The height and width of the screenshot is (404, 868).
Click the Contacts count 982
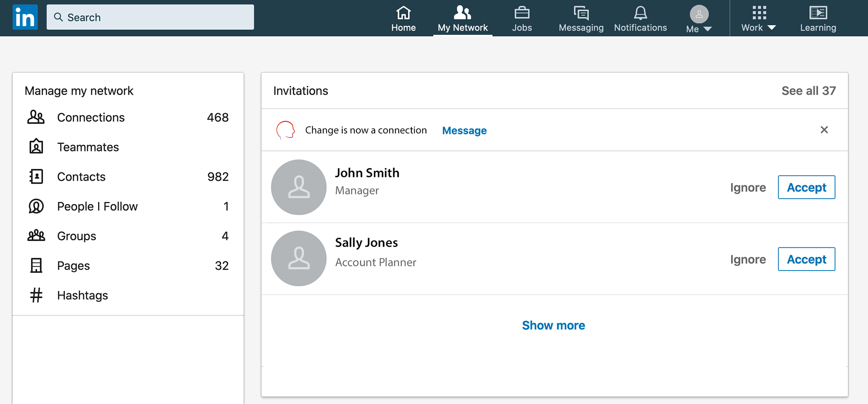click(x=217, y=176)
